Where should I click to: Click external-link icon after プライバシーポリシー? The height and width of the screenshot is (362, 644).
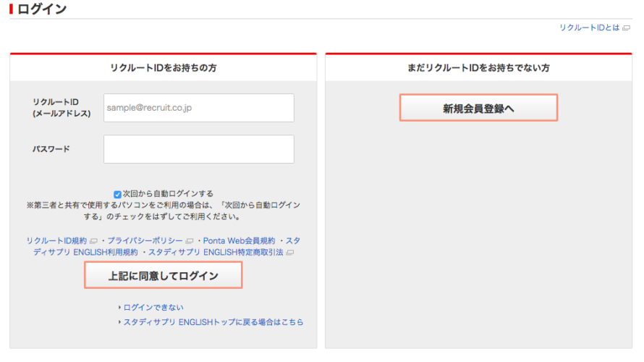click(x=189, y=241)
